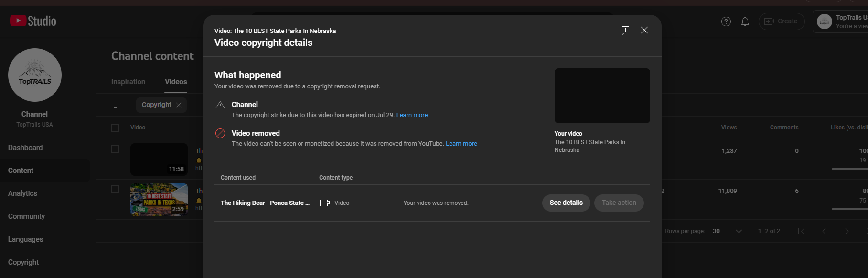Click the TopTrails channel profile picture
The image size is (868, 278).
pos(35,75)
